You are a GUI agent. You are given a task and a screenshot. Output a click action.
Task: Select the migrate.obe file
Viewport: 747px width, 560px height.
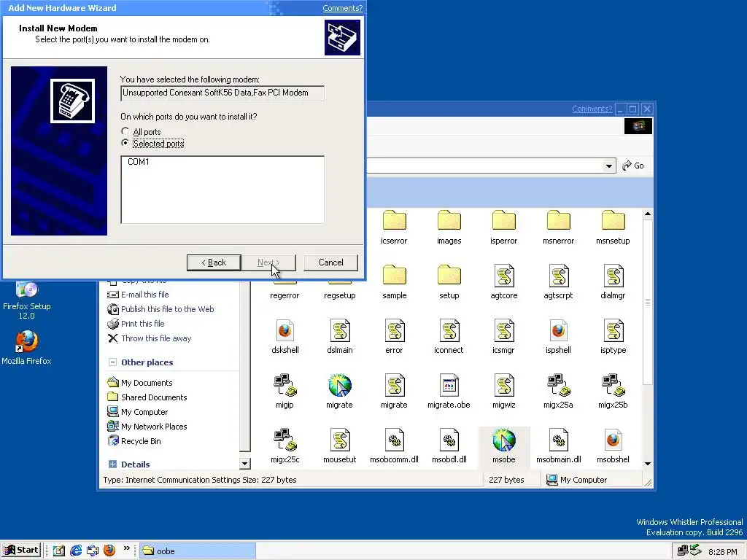(449, 392)
